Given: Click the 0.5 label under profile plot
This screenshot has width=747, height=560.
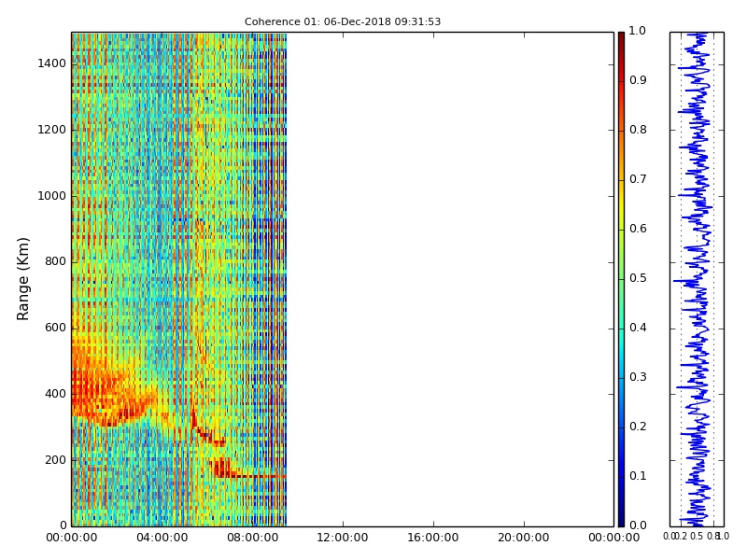Looking at the screenshot, I should (x=697, y=537).
